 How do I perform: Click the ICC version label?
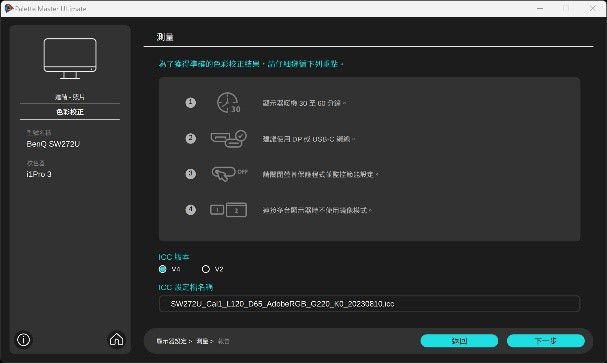174,257
